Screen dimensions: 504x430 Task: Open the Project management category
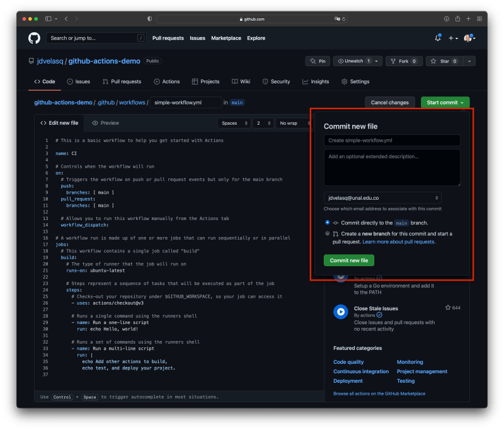click(421, 371)
